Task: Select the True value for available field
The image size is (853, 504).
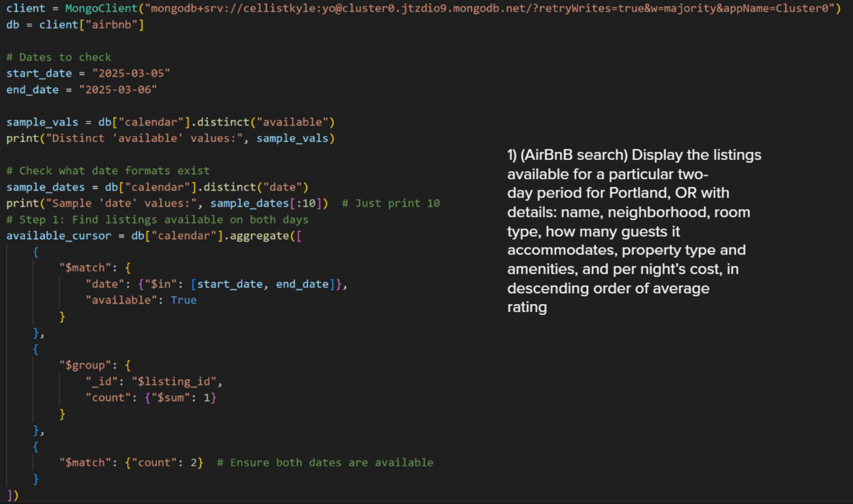Action: pyautogui.click(x=184, y=300)
